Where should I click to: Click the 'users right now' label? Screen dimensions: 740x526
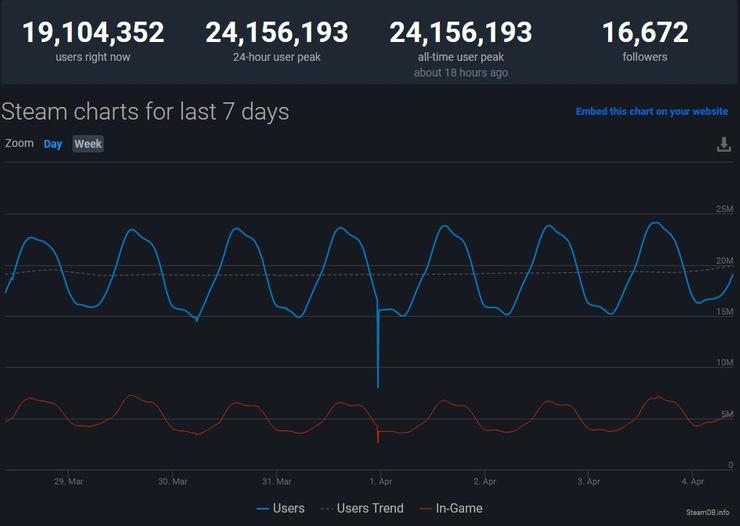click(x=93, y=57)
